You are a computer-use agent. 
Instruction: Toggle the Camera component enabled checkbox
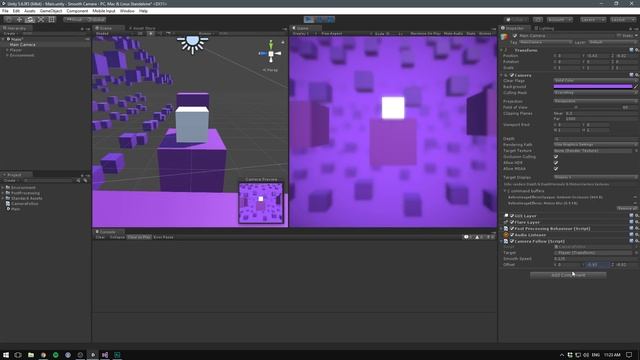pyautogui.click(x=512, y=75)
